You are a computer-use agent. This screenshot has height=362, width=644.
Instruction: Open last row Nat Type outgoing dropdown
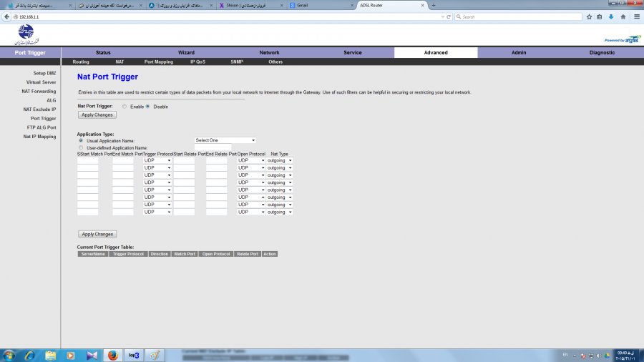click(279, 212)
